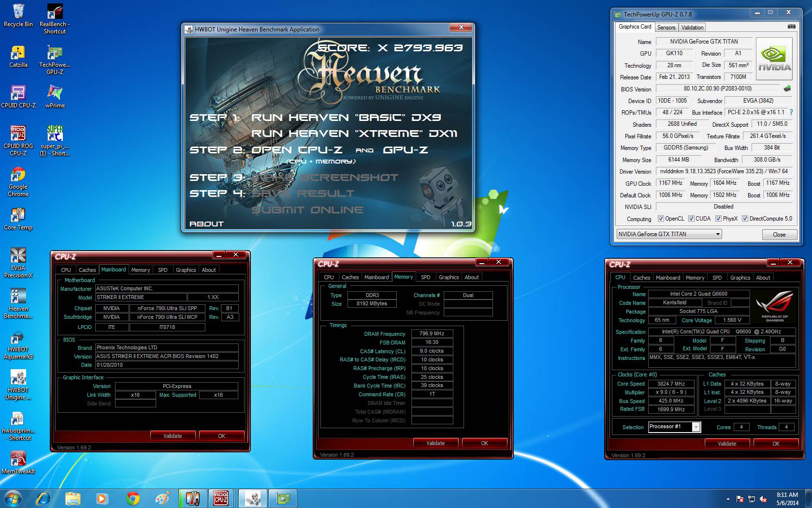
Task: Select the CPUID CPU-Z desktop icon
Action: pyautogui.click(x=18, y=97)
